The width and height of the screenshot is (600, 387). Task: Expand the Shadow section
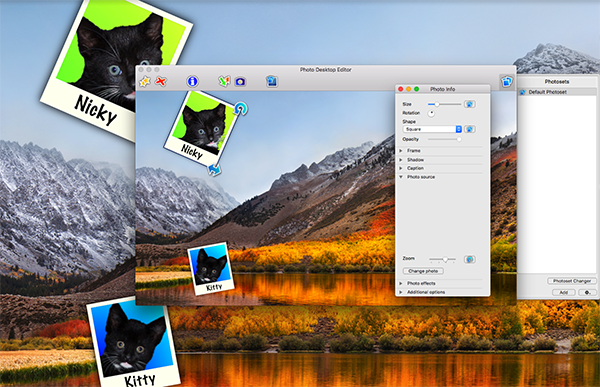[401, 160]
